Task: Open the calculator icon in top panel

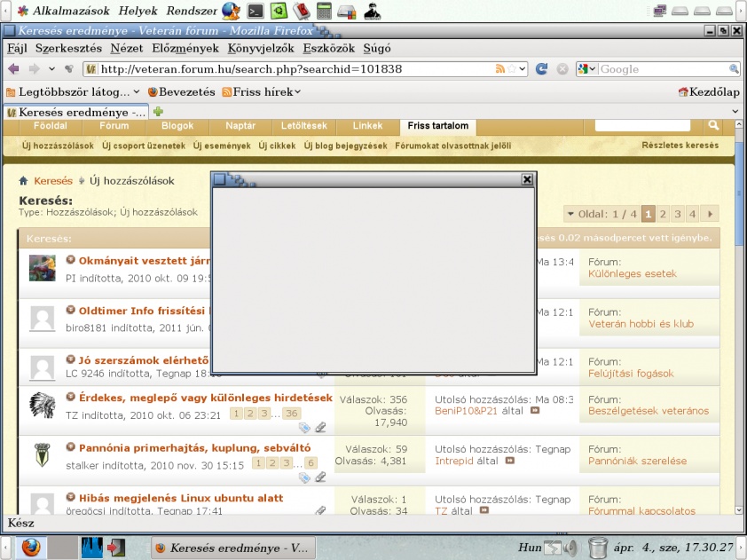Action: (324, 12)
